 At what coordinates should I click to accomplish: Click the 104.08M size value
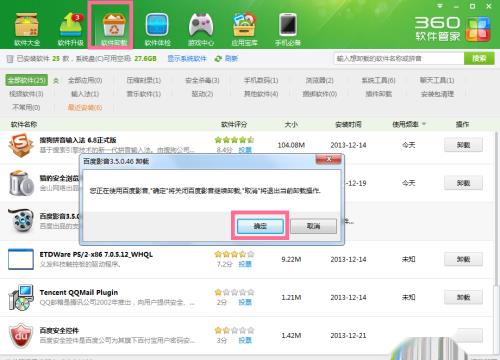(x=291, y=145)
